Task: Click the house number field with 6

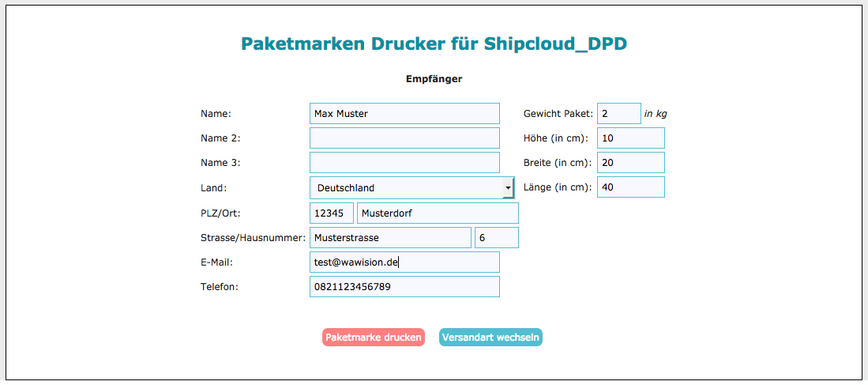Action: (496, 238)
